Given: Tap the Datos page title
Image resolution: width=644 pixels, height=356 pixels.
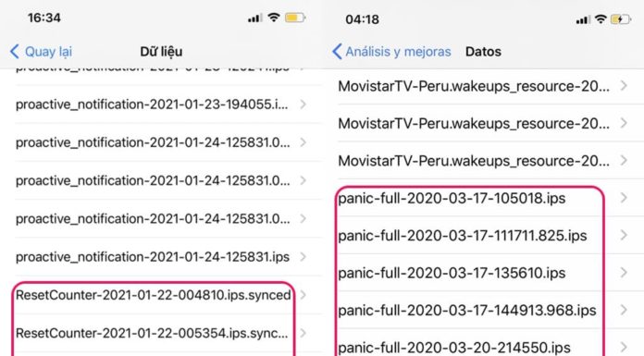Looking at the screenshot, I should 483,52.
